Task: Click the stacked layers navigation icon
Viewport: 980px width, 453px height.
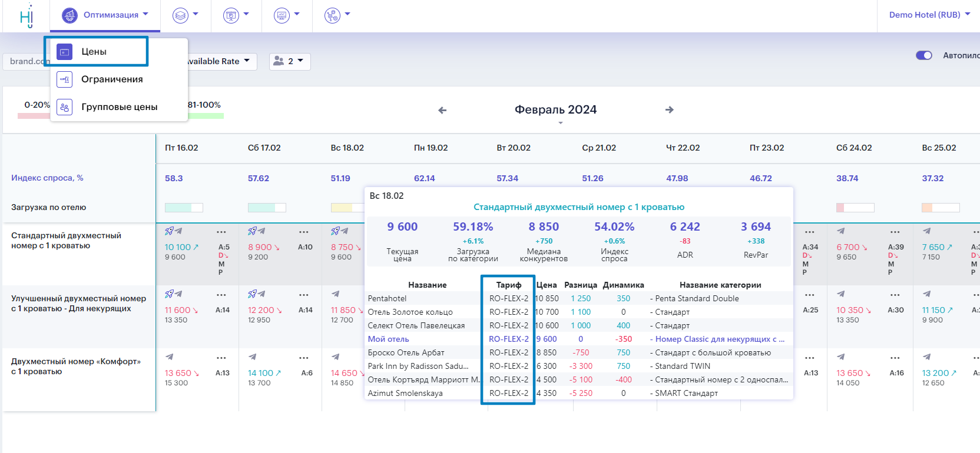Action: coord(180,15)
